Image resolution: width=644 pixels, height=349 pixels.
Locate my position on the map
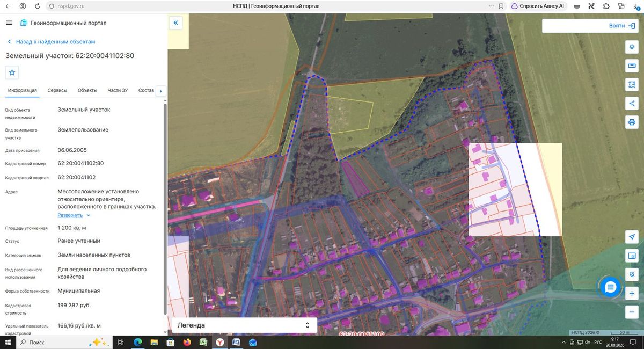pyautogui.click(x=632, y=237)
